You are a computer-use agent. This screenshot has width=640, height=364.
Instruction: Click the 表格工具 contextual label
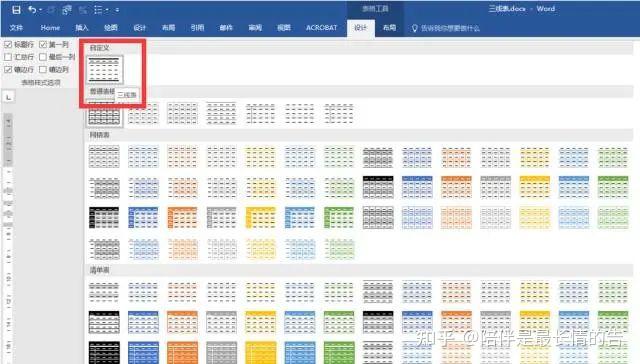point(376,9)
